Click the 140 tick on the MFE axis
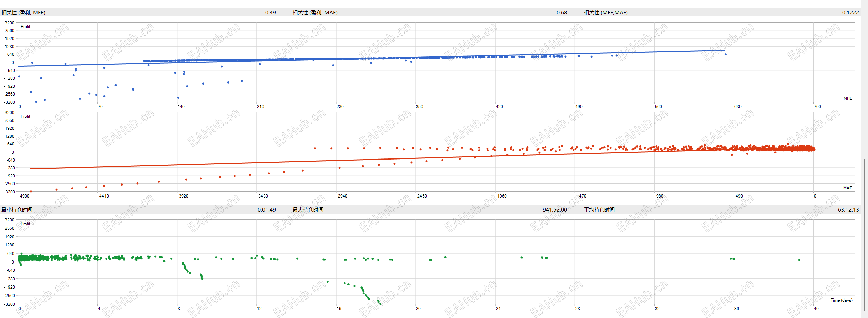Viewport: 868px width, 318px height. pos(181,107)
